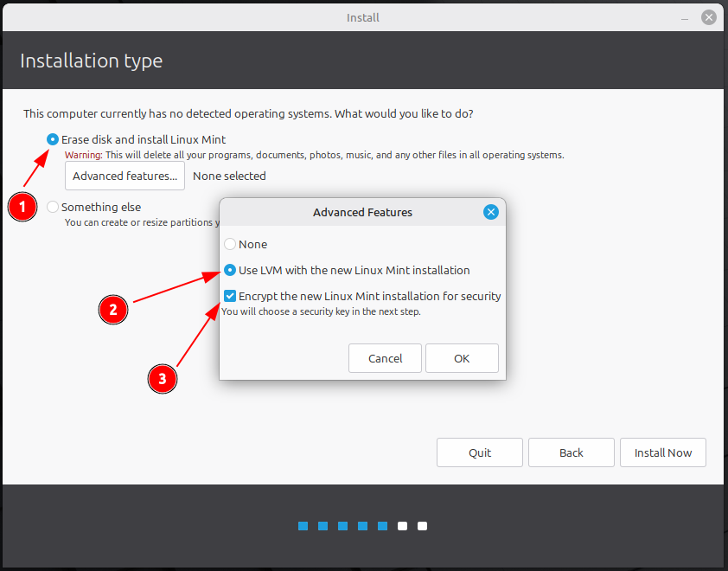Close the Install window
This screenshot has height=571, width=728.
click(709, 17)
